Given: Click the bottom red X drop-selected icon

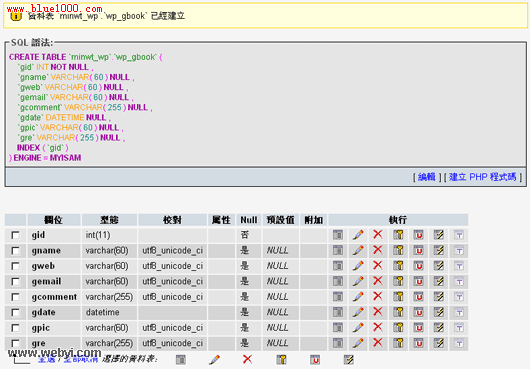Looking at the screenshot, I should [247, 359].
